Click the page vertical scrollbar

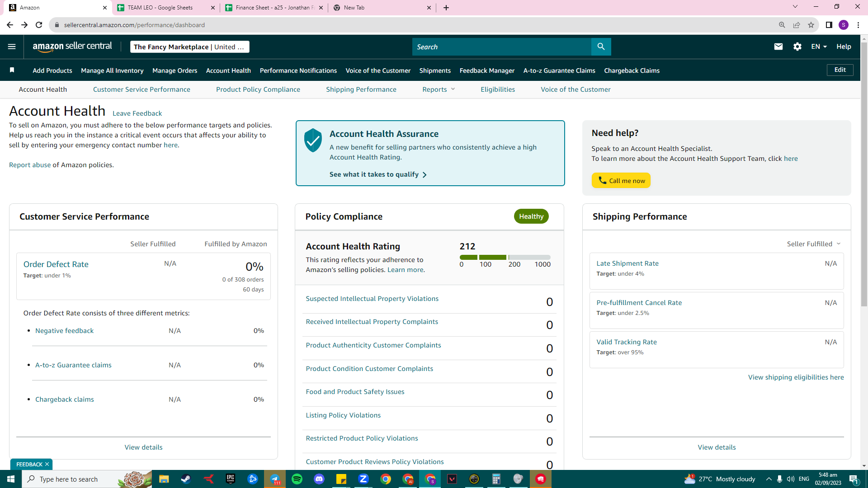coord(864,174)
